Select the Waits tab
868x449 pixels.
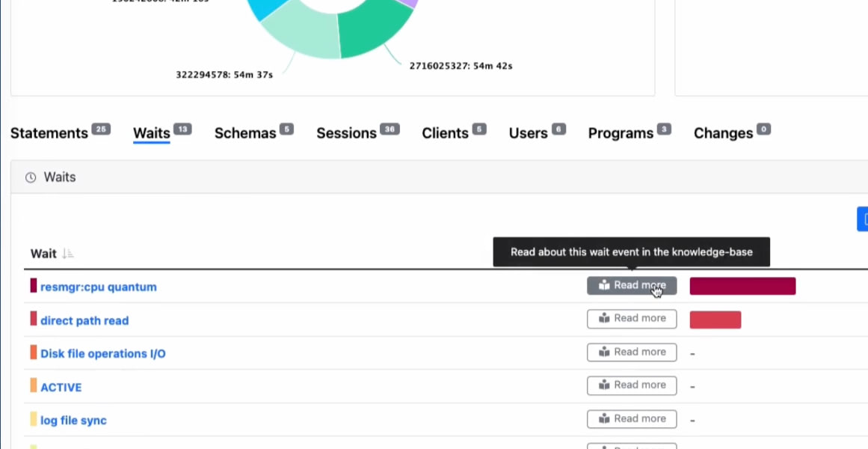(x=152, y=133)
